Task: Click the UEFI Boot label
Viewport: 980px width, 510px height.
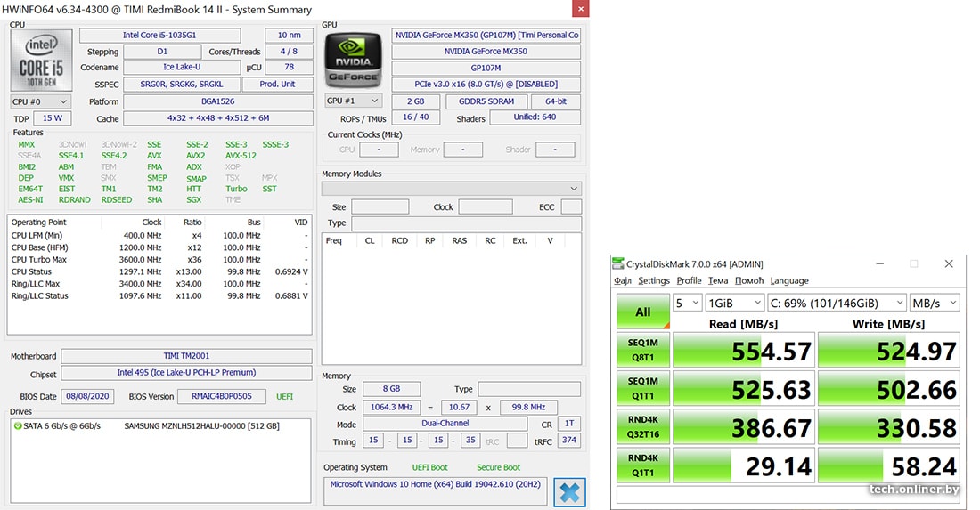Action: [429, 467]
